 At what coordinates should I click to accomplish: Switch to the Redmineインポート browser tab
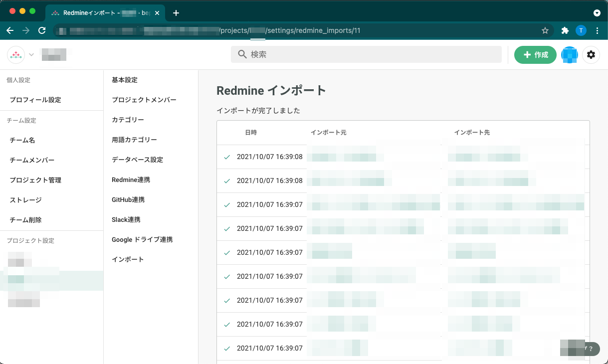coord(100,12)
